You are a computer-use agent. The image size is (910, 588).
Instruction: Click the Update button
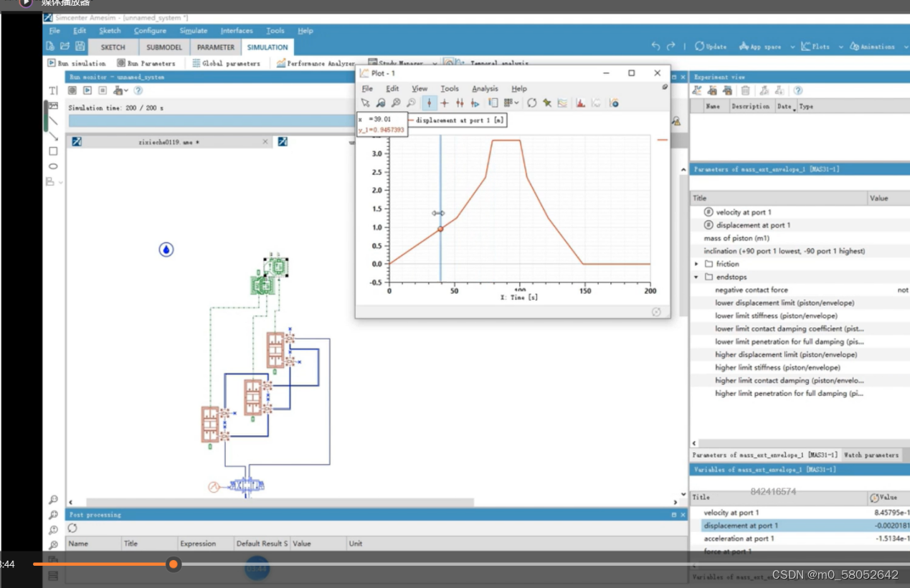(711, 47)
